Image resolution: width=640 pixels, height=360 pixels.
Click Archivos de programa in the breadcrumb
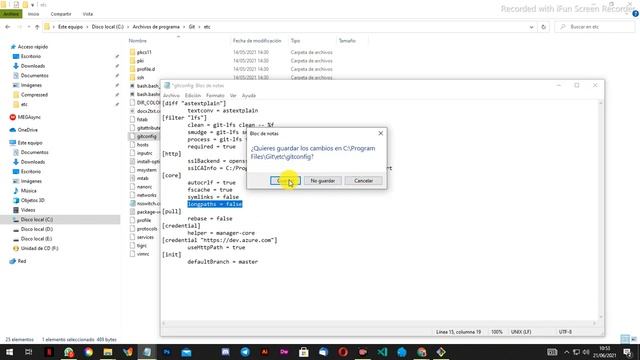click(156, 27)
